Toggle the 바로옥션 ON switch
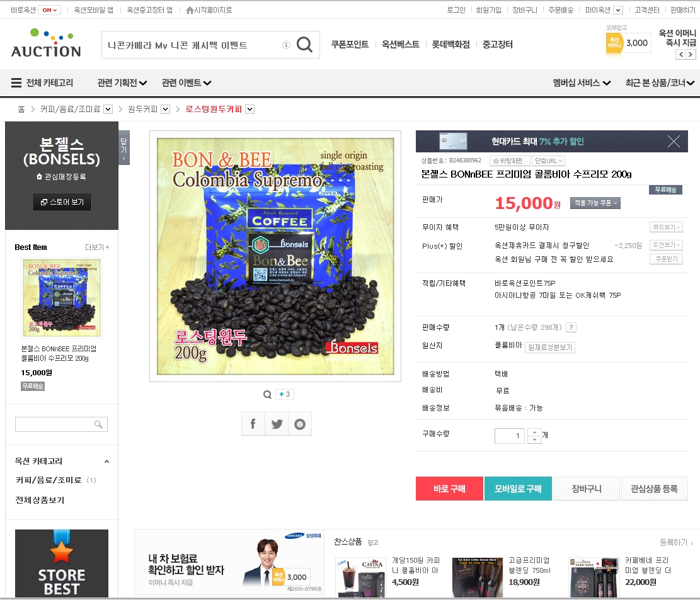This screenshot has height=600, width=700. coord(49,10)
